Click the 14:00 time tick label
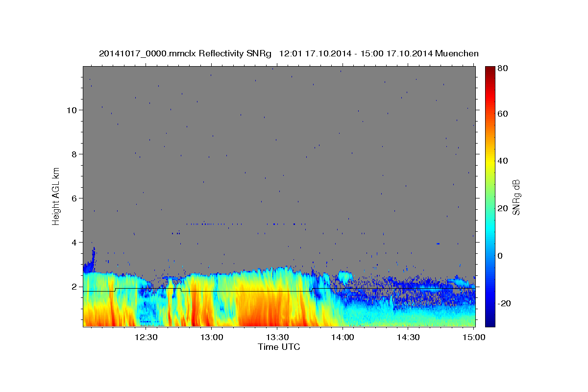 coord(343,337)
